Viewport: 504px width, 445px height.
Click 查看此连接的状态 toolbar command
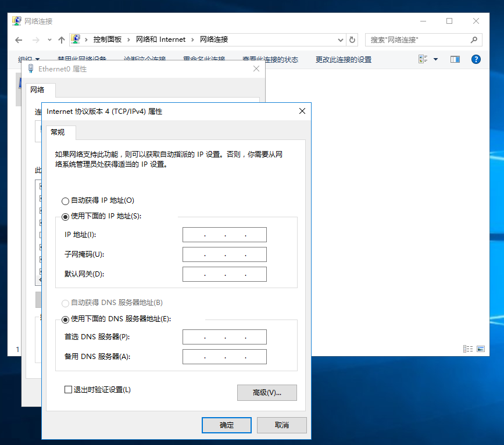pyautogui.click(x=270, y=59)
